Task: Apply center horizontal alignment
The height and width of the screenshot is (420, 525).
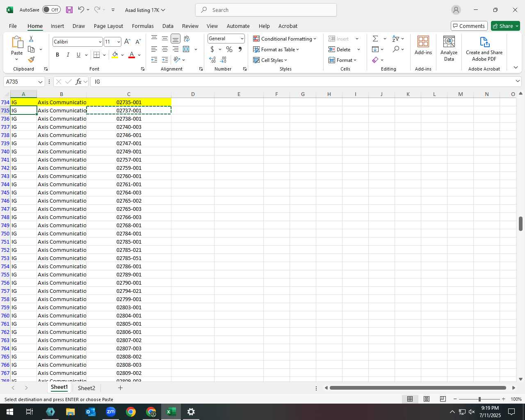Action: point(165,49)
